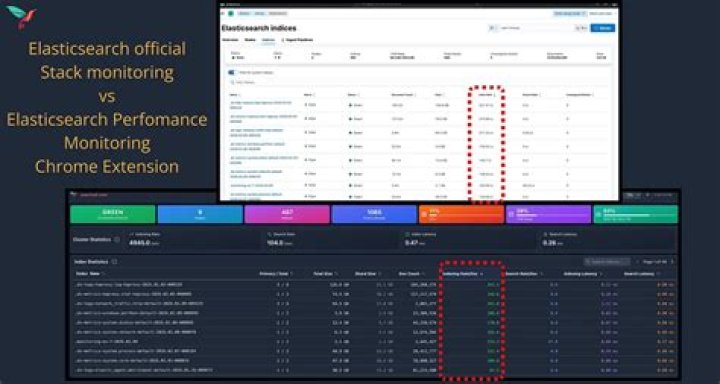This screenshot has width=720, height=384.
Task: Click the info icon beside Cluster Statistics
Action: (117, 239)
